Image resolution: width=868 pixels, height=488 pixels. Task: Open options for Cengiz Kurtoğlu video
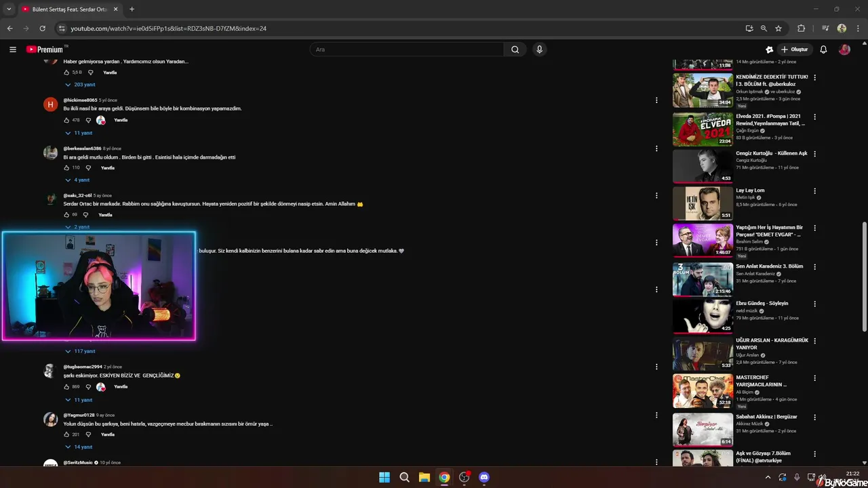[x=814, y=154]
